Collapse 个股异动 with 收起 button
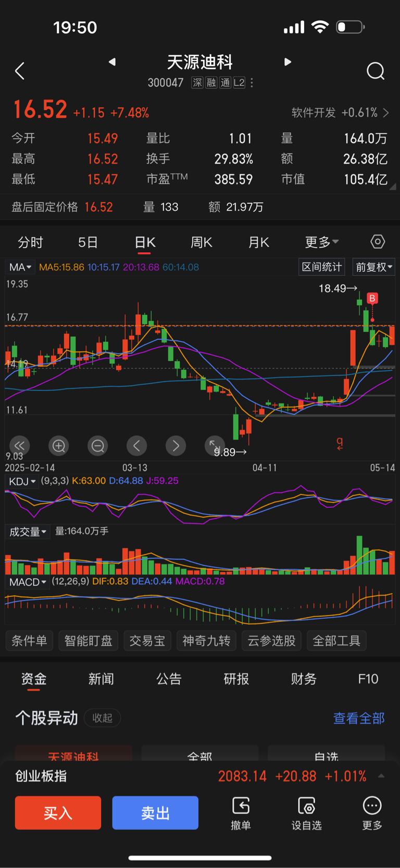Screen dimensions: 400x868 pos(102,718)
